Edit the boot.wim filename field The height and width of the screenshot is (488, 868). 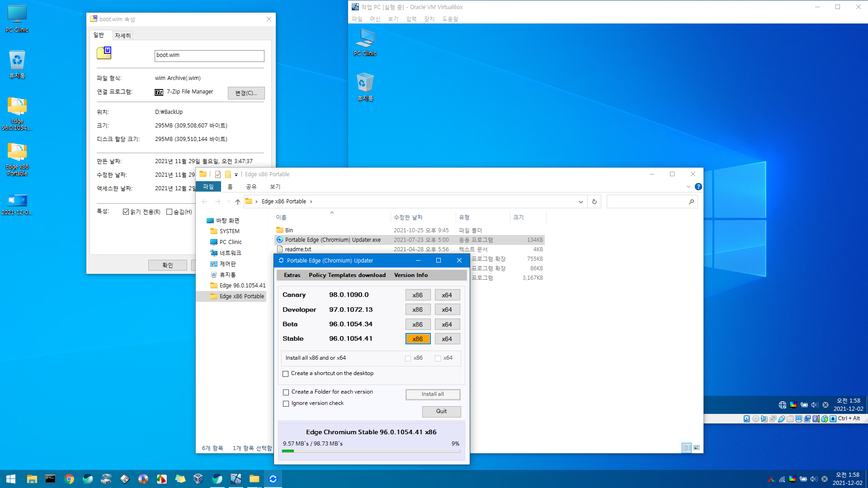coord(209,56)
